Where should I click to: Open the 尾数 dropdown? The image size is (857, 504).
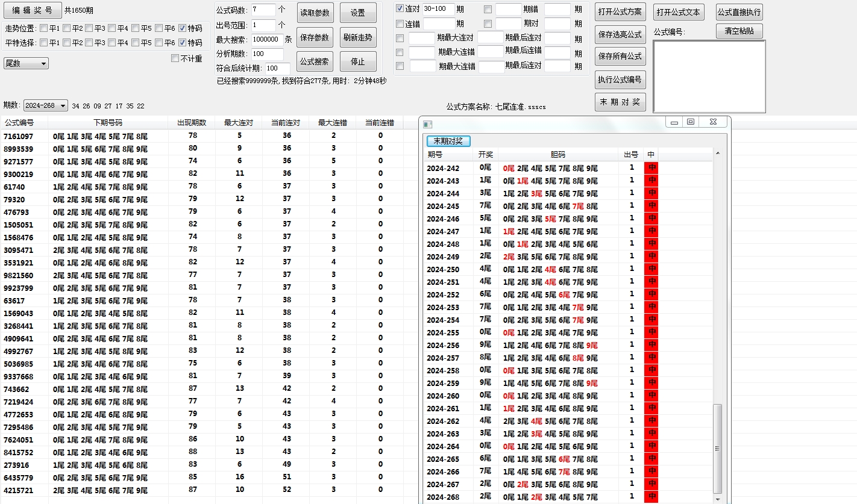pos(26,63)
